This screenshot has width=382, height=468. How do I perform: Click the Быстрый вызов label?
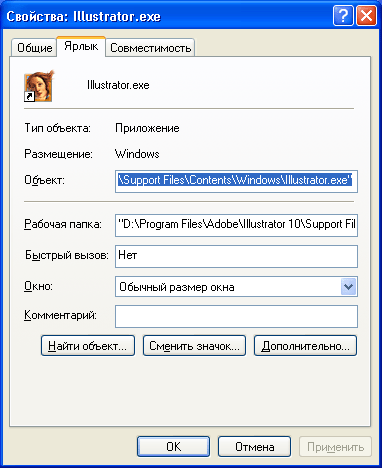pyautogui.click(x=67, y=255)
